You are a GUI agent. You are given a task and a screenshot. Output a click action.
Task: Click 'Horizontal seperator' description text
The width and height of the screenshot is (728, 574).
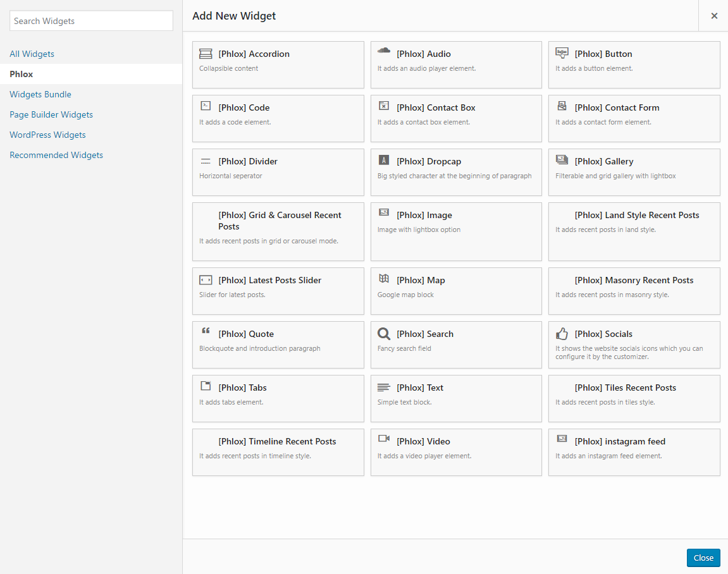(x=231, y=176)
